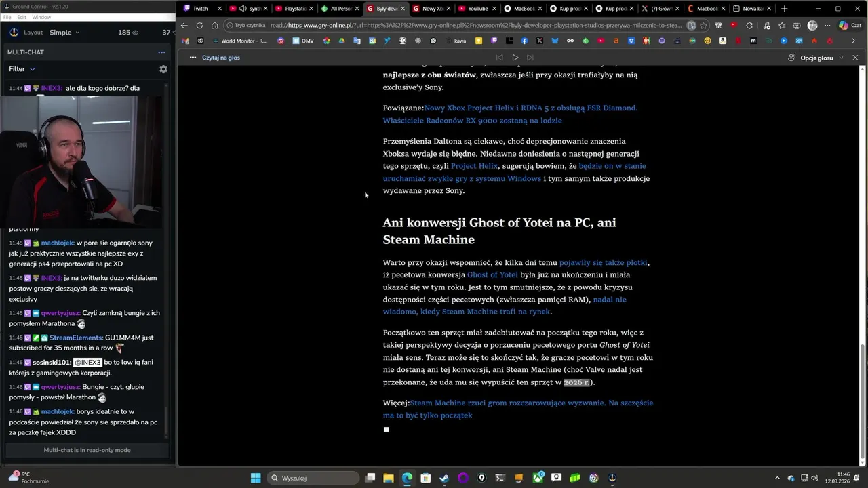868x488 pixels.
Task: Add the page to favorites with the star icon
Action: coord(703,26)
